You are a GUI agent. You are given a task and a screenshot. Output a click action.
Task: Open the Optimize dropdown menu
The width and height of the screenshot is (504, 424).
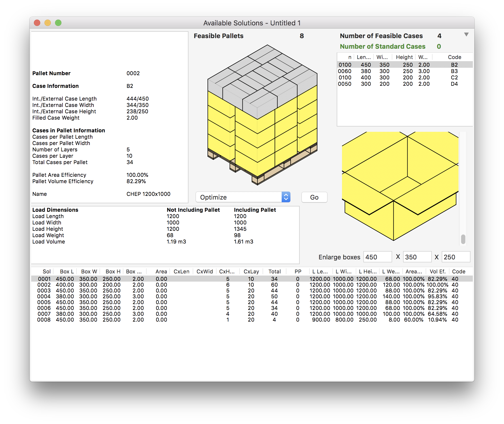[243, 197]
